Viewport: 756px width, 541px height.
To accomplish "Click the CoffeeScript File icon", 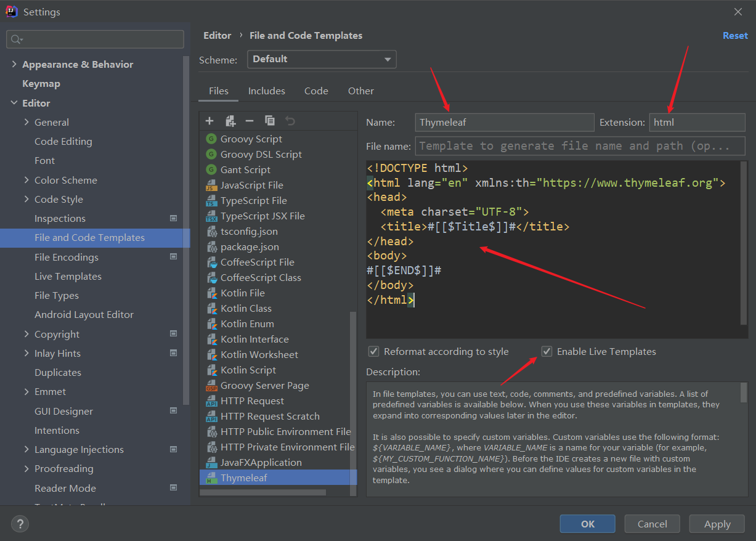I will coord(211,262).
